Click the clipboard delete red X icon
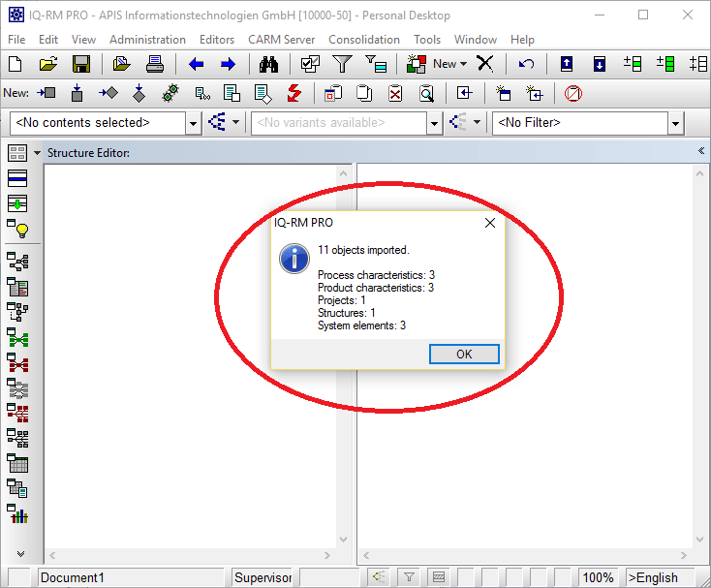The image size is (711, 588). pos(395,93)
